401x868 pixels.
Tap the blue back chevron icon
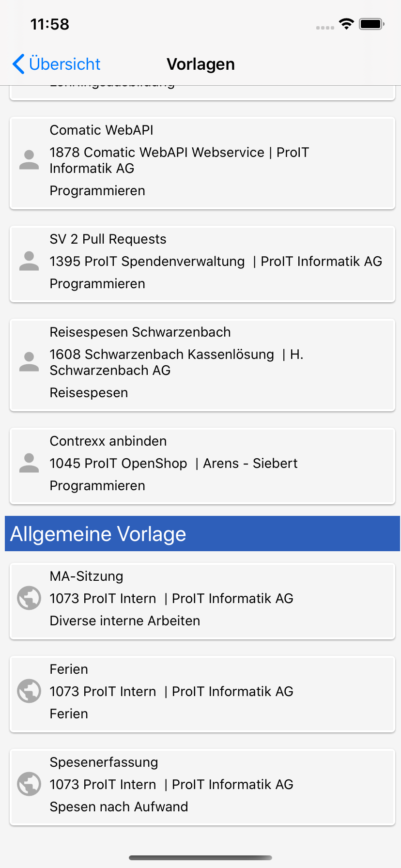[18, 64]
